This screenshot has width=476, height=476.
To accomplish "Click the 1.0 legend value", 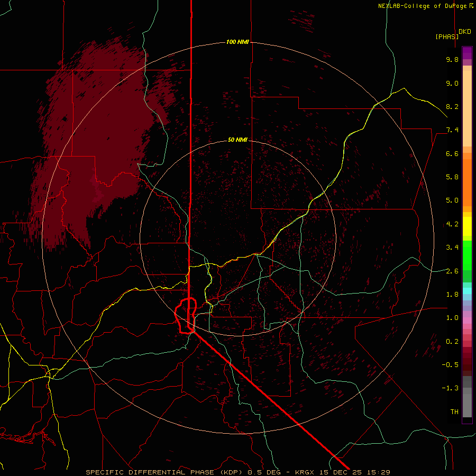I will click(452, 318).
